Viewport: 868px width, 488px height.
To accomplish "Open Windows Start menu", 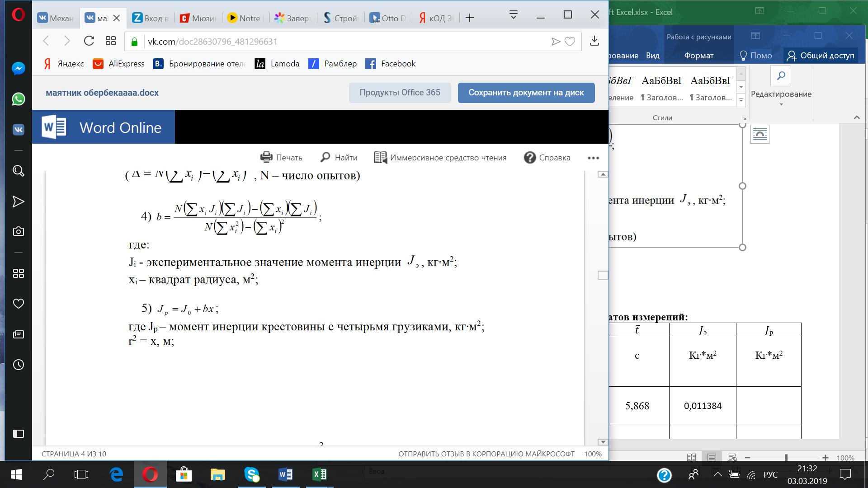I will pyautogui.click(x=16, y=474).
